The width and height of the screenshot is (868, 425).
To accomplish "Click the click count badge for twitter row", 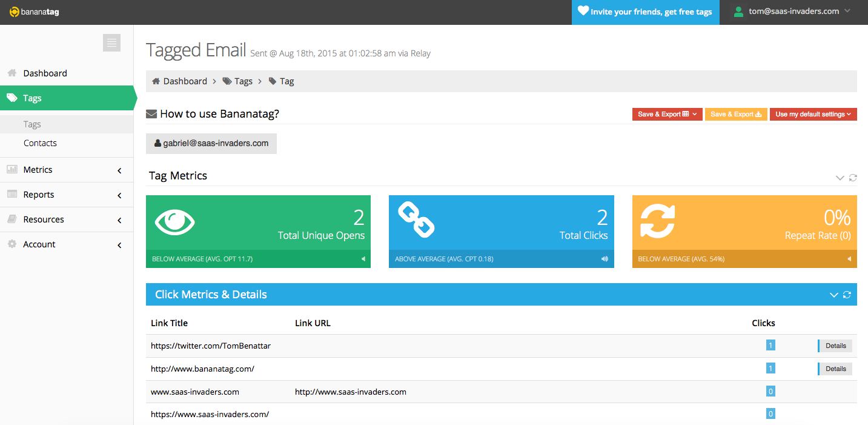I will coord(770,346).
